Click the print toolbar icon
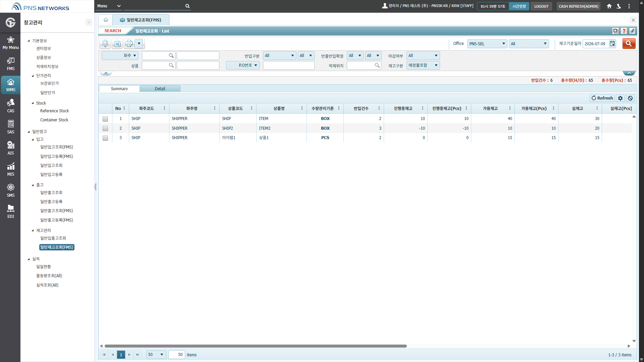The width and height of the screenshot is (644, 362). [x=129, y=44]
